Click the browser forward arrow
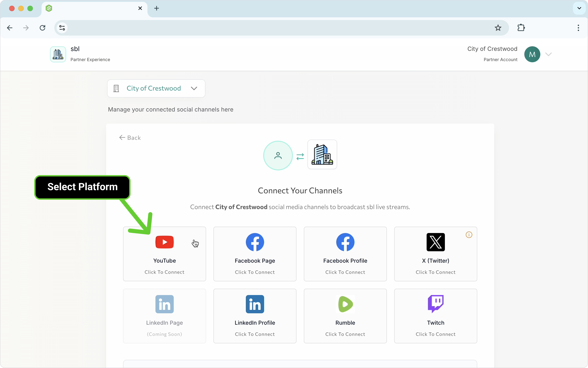The width and height of the screenshot is (588, 368). (26, 28)
